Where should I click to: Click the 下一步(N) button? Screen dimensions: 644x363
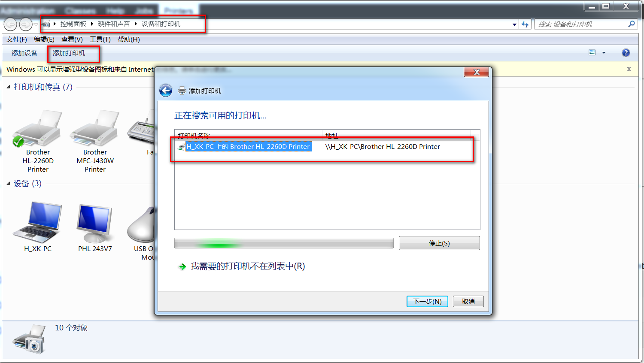pyautogui.click(x=427, y=302)
